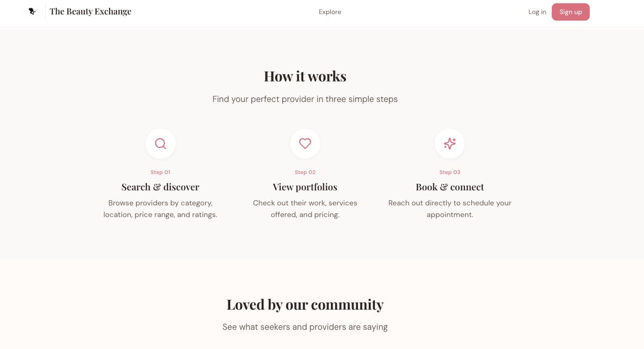The width and height of the screenshot is (644, 349).
Task: Click the 'Loved by our community' heading
Action: [x=305, y=304]
